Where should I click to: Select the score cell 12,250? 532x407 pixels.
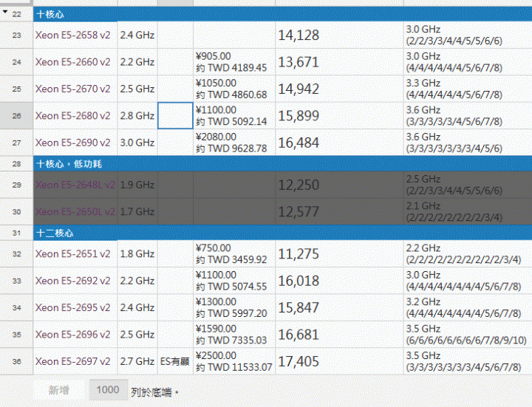pos(339,185)
